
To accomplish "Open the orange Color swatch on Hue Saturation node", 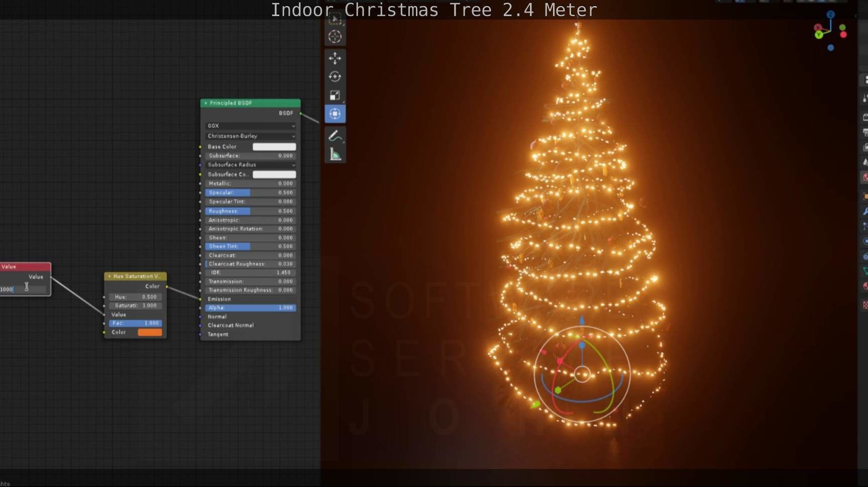I will coord(150,332).
